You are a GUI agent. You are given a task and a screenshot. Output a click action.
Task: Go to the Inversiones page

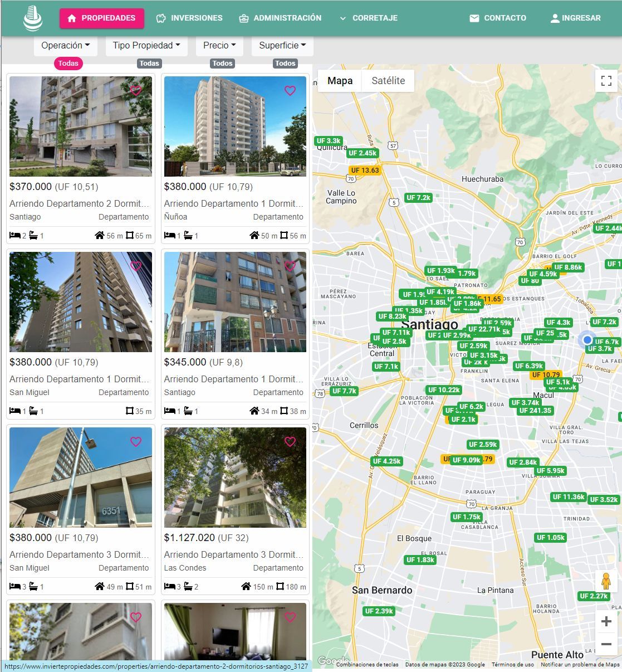[x=189, y=18]
